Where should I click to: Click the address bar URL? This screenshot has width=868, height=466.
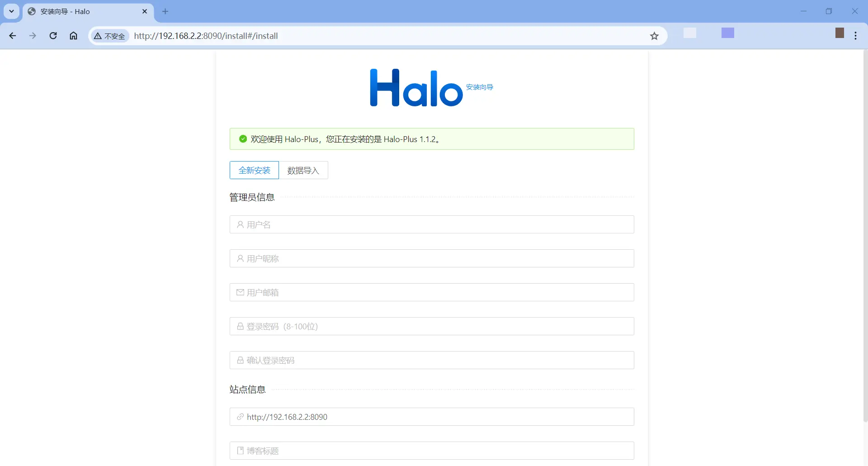(x=206, y=36)
